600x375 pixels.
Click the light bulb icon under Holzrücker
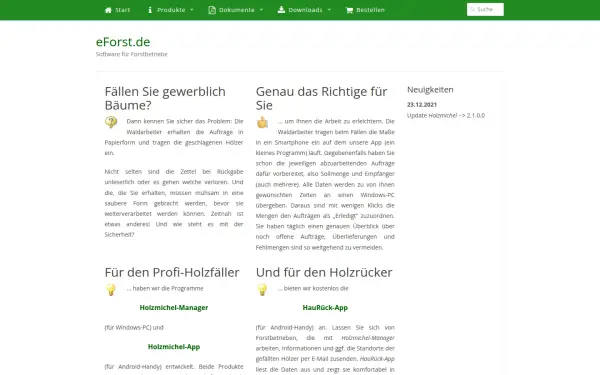pyautogui.click(x=262, y=289)
